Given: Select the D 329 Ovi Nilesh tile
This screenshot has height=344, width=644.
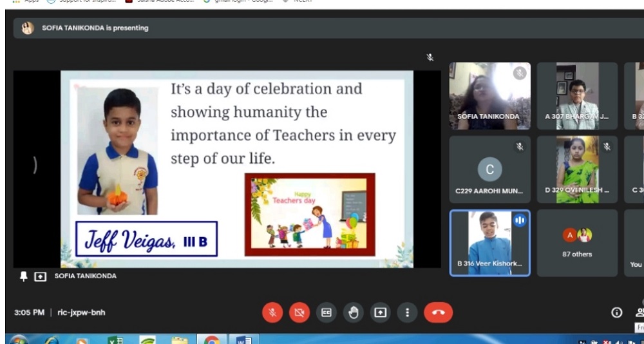Looking at the screenshot, I should [577, 169].
